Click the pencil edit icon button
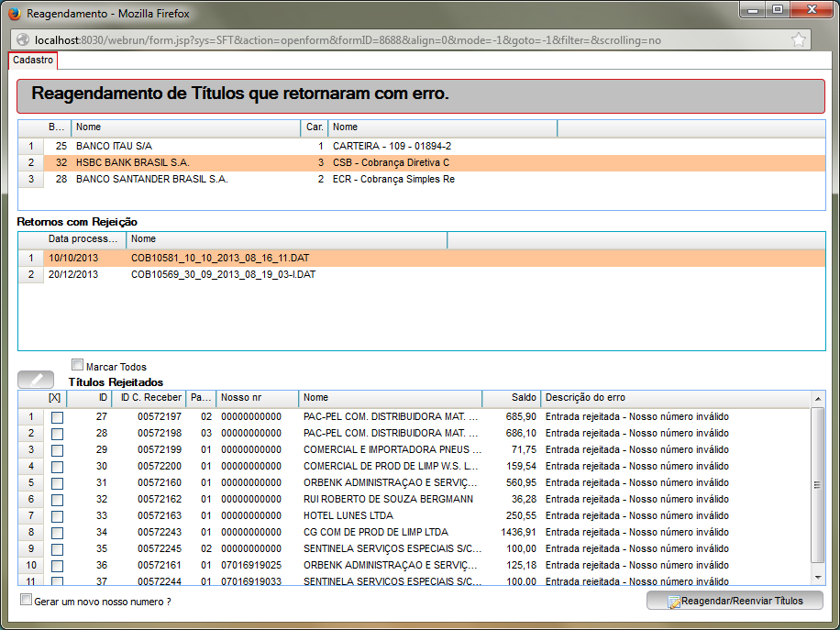The image size is (840, 630). pos(36,380)
